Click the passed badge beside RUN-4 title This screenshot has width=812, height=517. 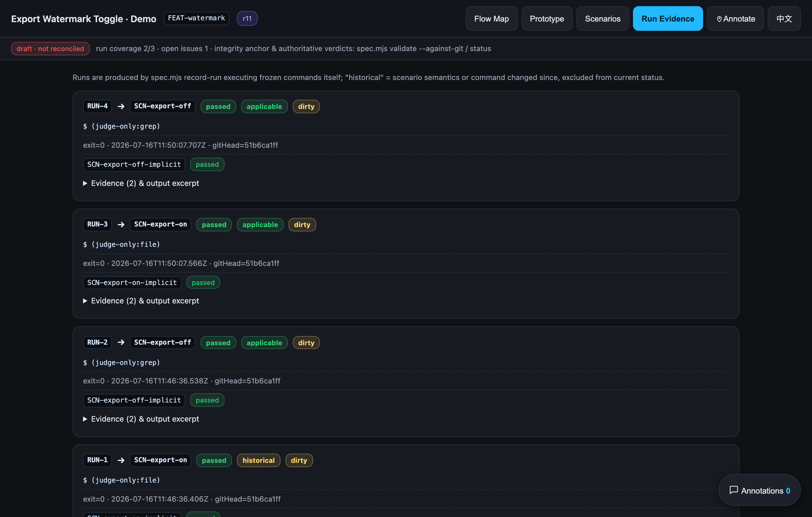point(218,107)
